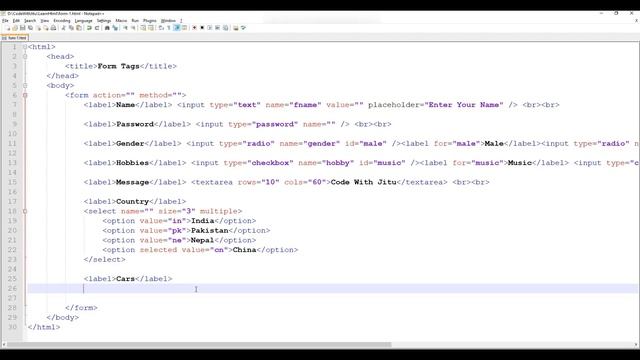Click the Save Recorded Macro icon
The width and height of the screenshot is (640, 360).
[226, 28]
